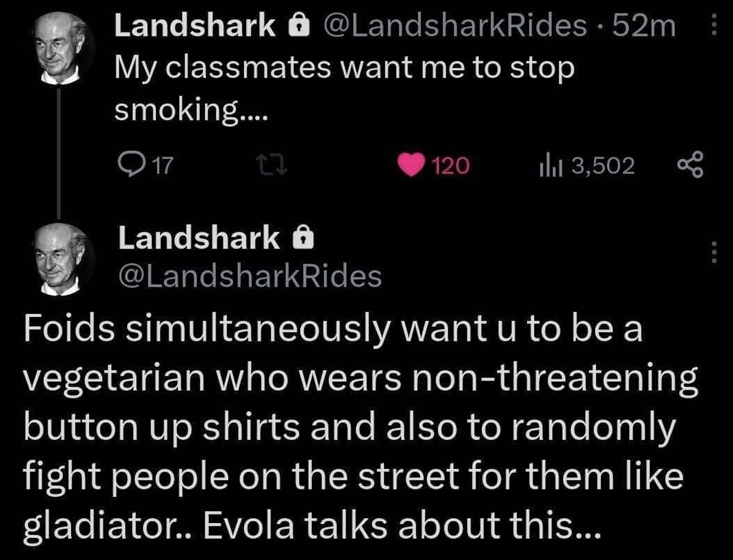The width and height of the screenshot is (733, 560).
Task: Click the @LandsharkRides handle above the Foids tweet
Action: coord(250,276)
